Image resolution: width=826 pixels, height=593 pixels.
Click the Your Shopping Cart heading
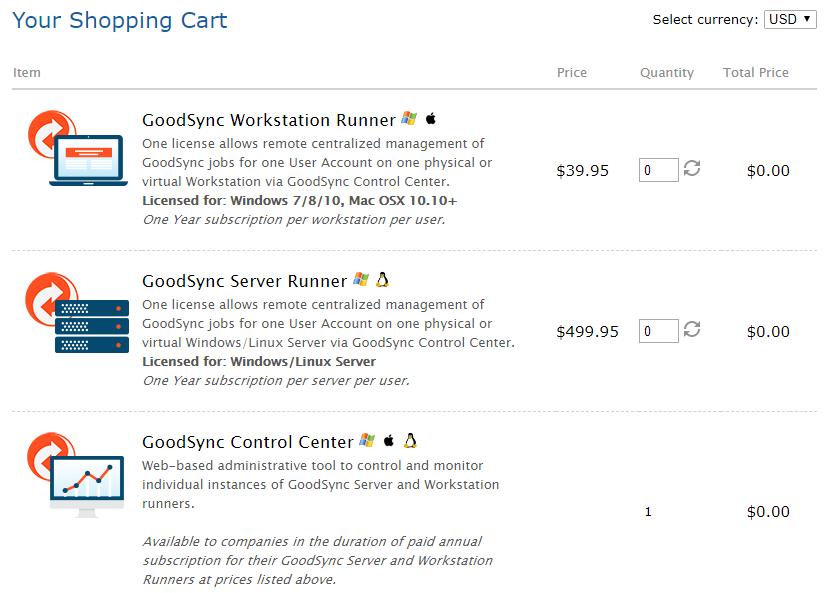(x=120, y=20)
